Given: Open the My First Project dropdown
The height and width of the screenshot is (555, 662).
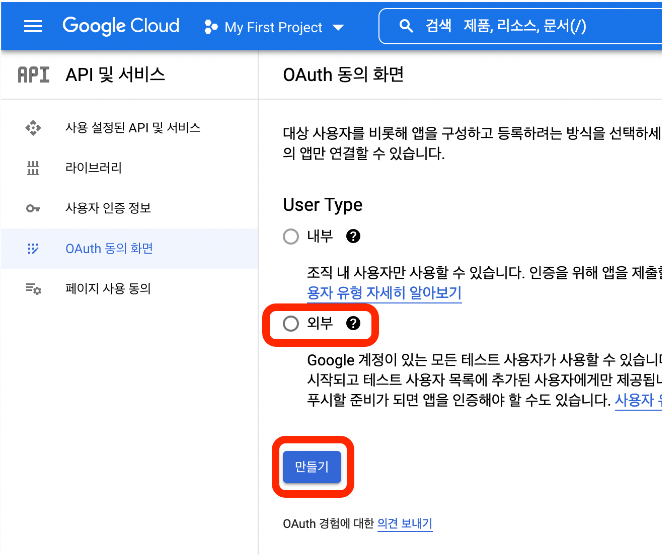Looking at the screenshot, I should (274, 27).
